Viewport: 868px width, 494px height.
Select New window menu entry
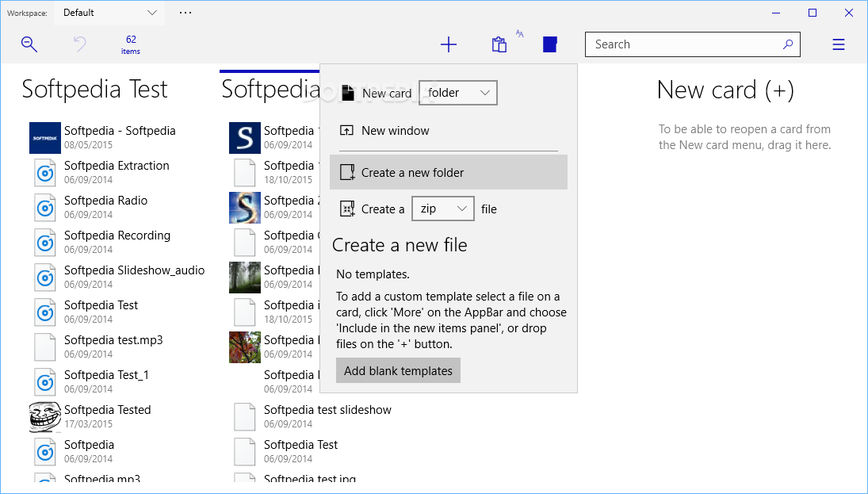(449, 131)
